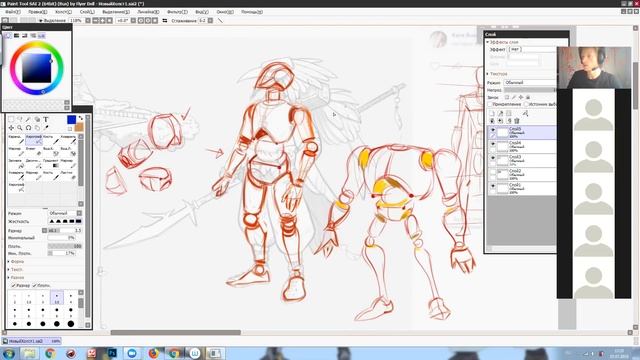Select the rectangular selection tool
This screenshot has height=360, width=640.
(11, 120)
